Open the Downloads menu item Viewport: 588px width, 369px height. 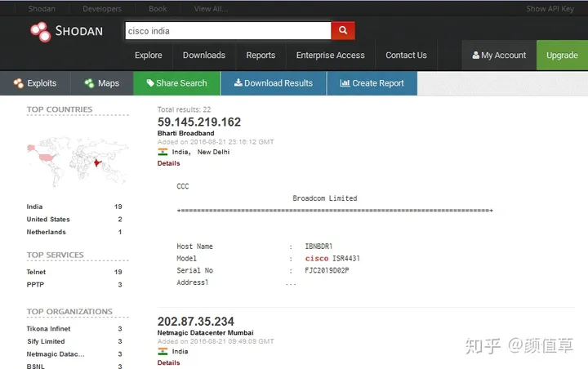tap(204, 56)
